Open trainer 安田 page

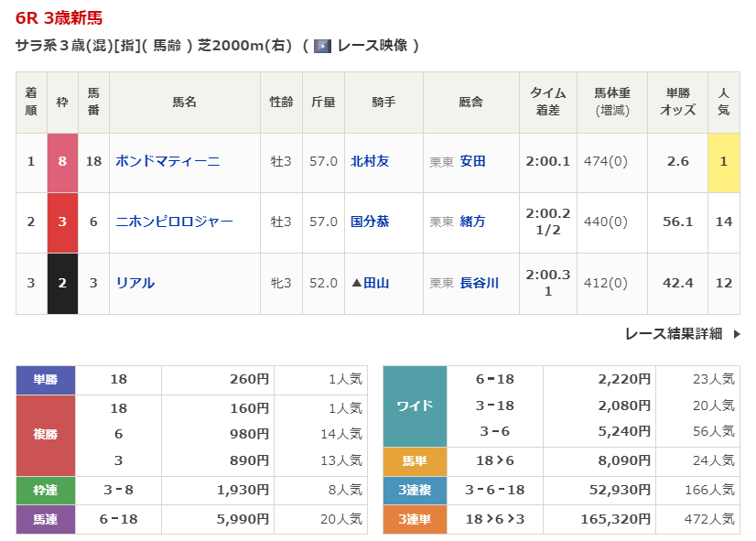[472, 161]
